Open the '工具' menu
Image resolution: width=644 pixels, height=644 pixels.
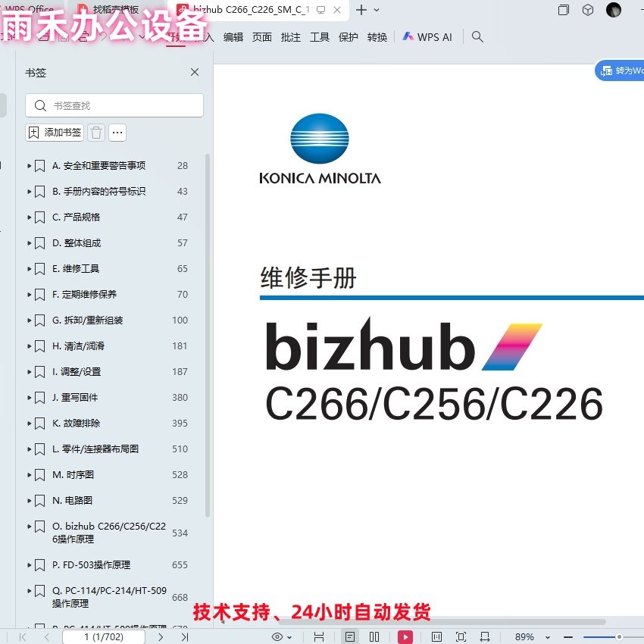[x=319, y=36]
